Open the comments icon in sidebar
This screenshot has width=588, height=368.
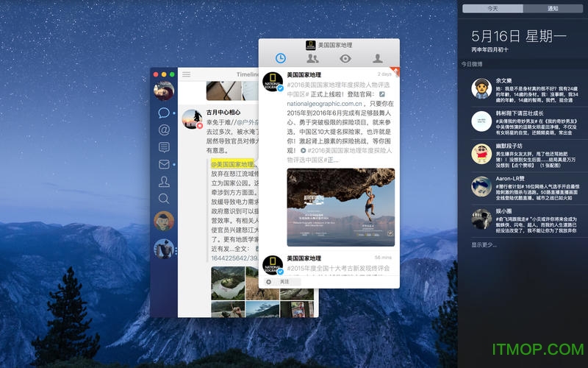[164, 147]
